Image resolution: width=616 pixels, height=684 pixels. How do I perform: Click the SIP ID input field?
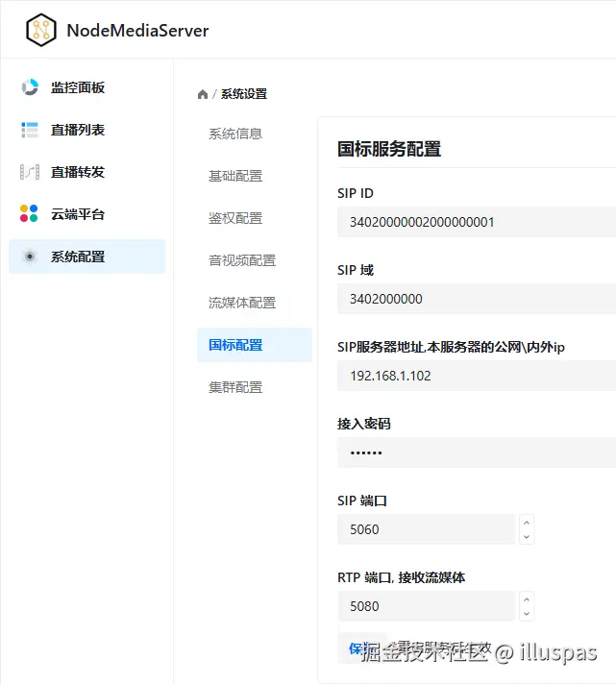click(x=477, y=222)
